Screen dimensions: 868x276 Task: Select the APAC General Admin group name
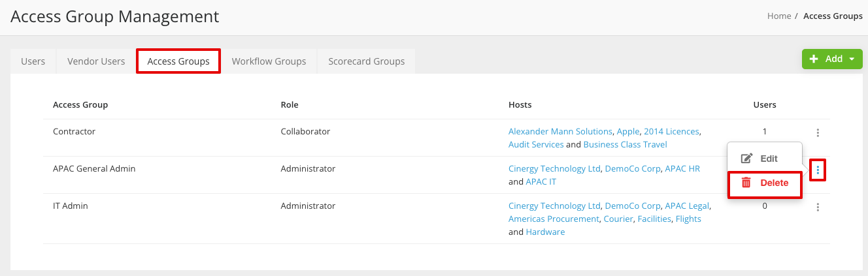coord(93,168)
